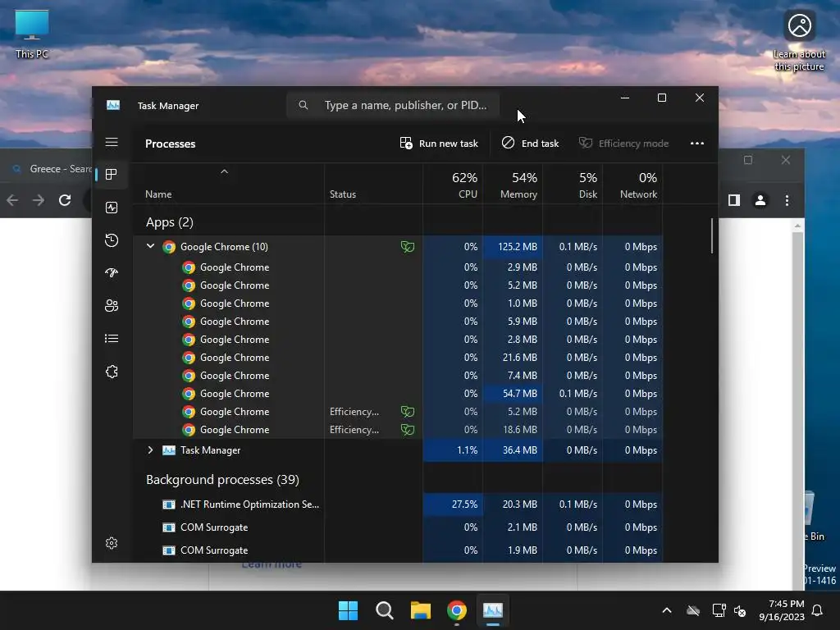840x630 pixels.
Task: Sort processes by Network column
Action: pos(632,185)
